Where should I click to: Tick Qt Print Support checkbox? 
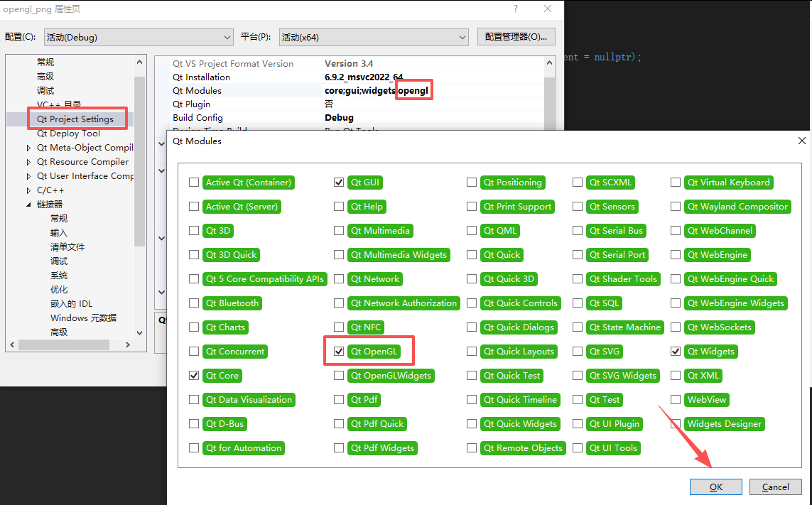click(471, 206)
